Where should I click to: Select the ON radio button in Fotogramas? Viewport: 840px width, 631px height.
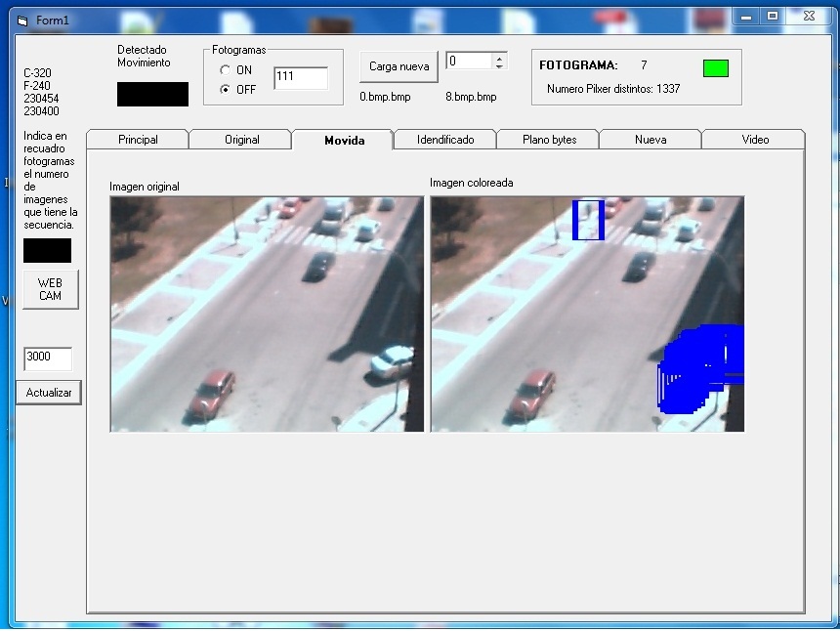225,70
